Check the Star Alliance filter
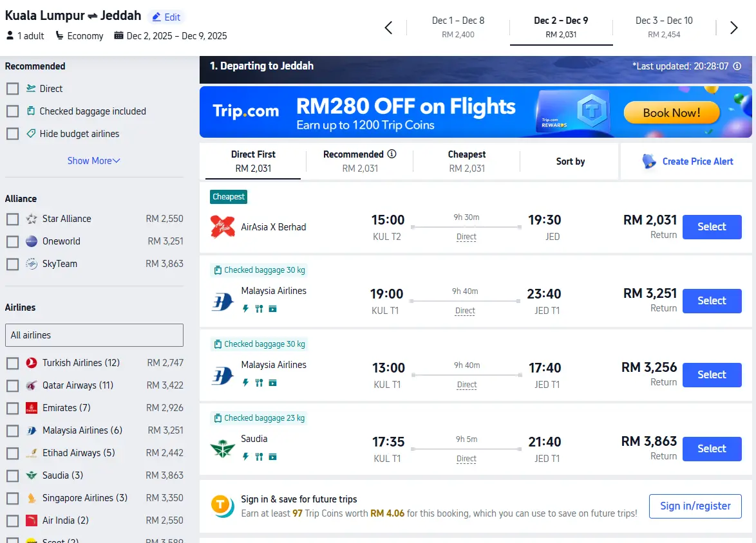 (x=12, y=219)
